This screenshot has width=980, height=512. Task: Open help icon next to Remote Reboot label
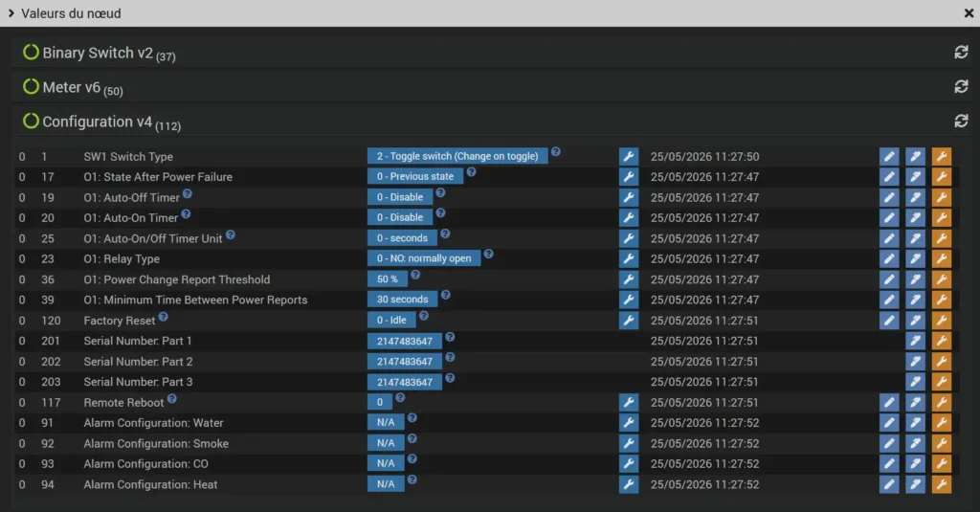[x=172, y=398]
